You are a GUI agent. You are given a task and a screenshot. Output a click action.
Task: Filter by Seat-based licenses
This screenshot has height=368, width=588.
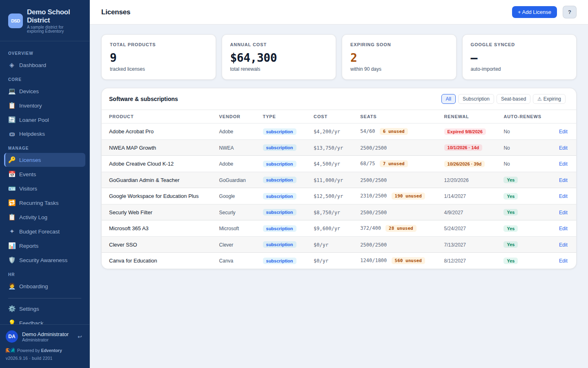513,99
